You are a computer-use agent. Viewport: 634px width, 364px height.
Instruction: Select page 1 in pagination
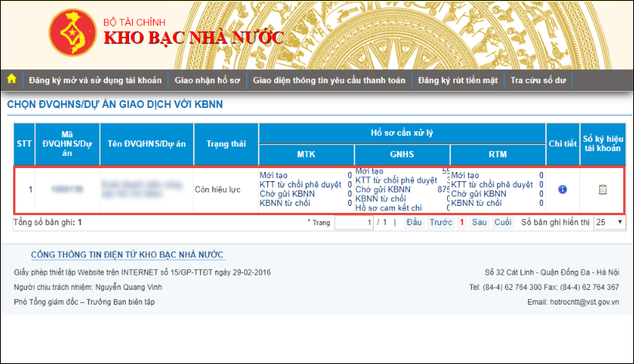(462, 222)
